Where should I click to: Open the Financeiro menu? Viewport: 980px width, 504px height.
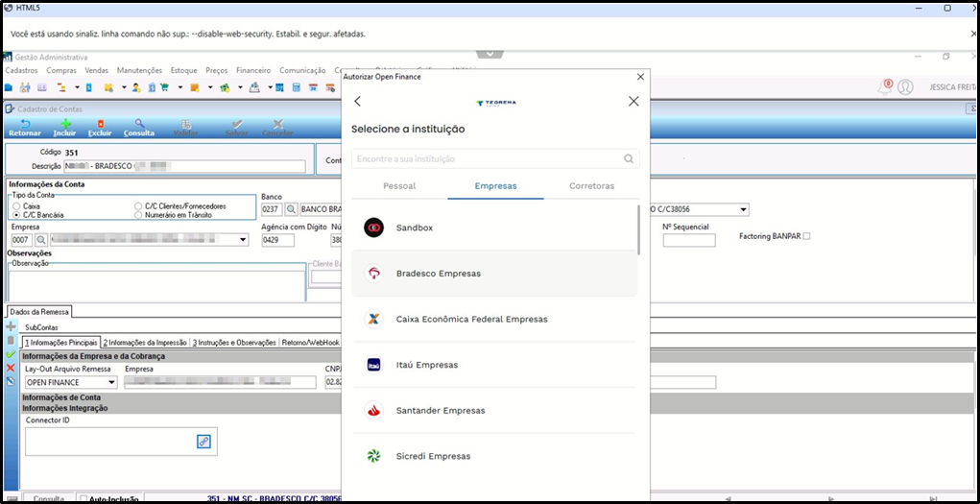pos(253,71)
